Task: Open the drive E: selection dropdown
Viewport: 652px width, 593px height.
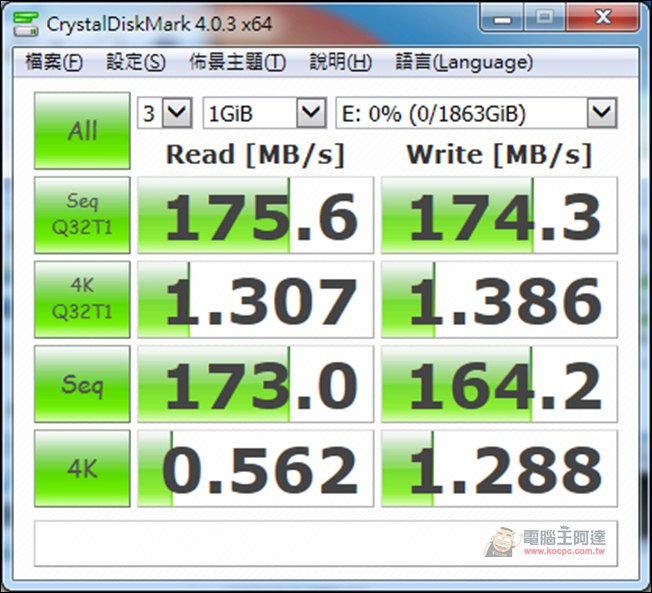Action: (475, 113)
